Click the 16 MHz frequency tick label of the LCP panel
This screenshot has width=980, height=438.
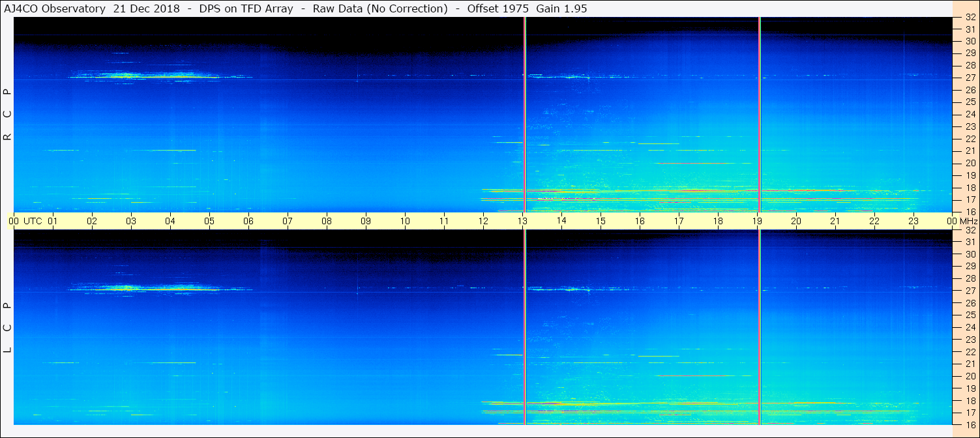coord(970,424)
